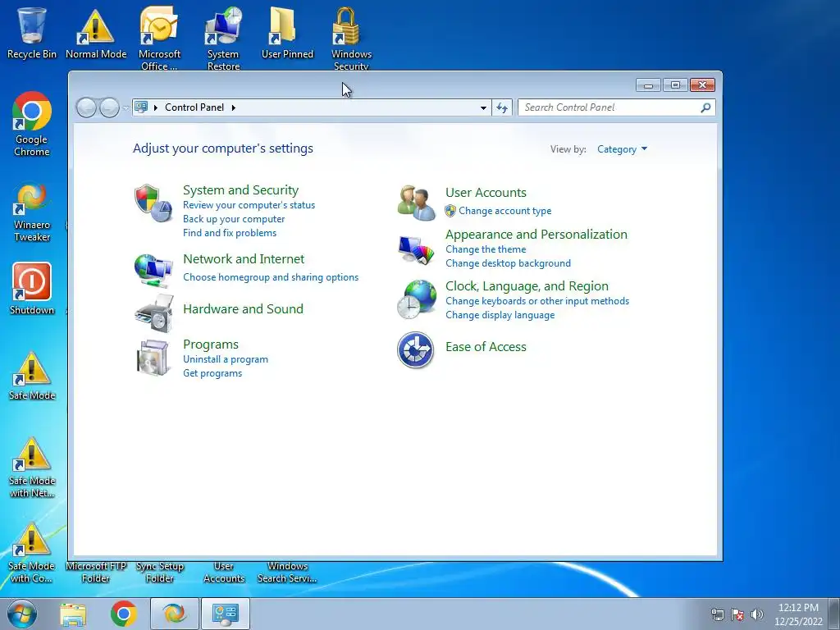This screenshot has width=840, height=630.
Task: Select User Pinned folder on desktop
Action: (x=287, y=33)
